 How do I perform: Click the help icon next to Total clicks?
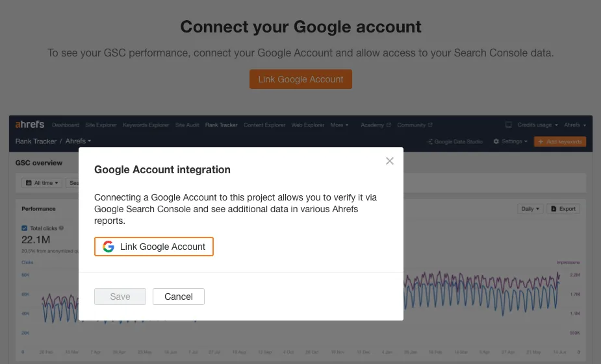61,228
